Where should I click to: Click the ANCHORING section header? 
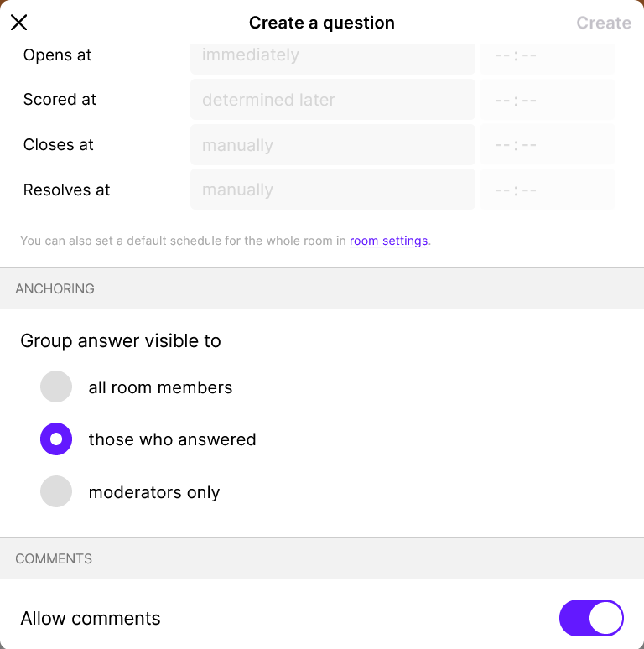[55, 288]
